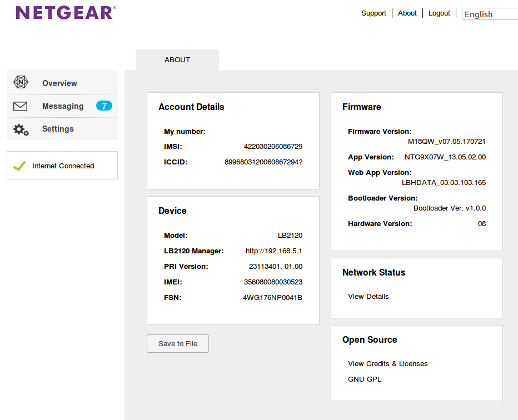The height and width of the screenshot is (420, 518).
Task: Click the ICCID label
Action: coord(176,162)
